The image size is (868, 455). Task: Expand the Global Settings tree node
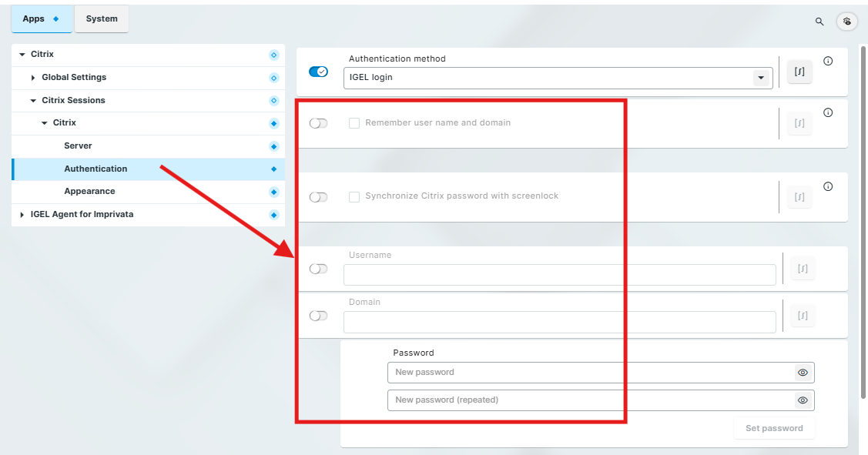coord(33,78)
